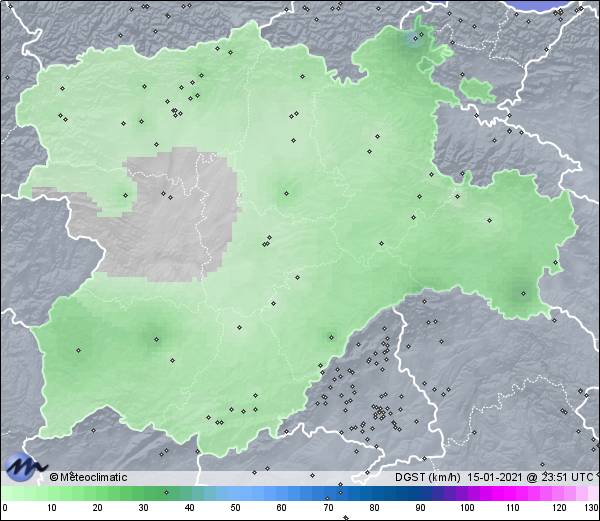Click scale value 10
The height and width of the screenshot is (521, 600).
pyautogui.click(x=52, y=508)
